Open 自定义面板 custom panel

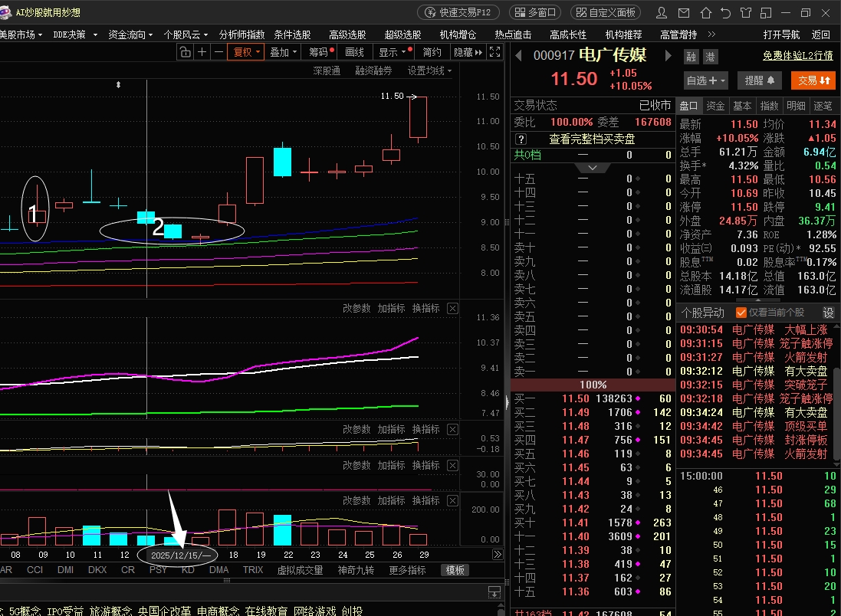[606, 12]
